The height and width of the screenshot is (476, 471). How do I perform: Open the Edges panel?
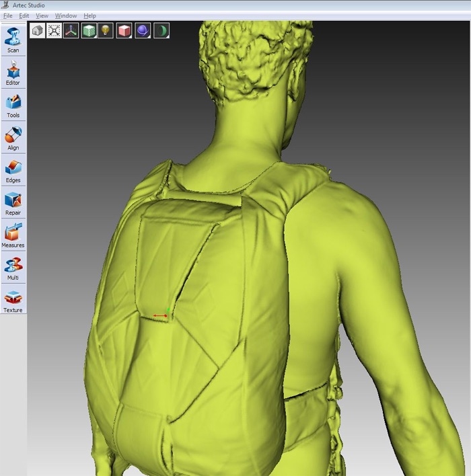tap(13, 170)
